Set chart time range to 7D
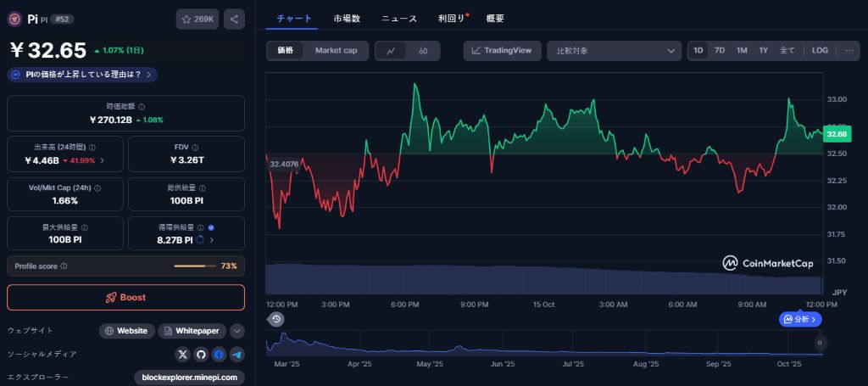Viewport: 868px width, 386px height. click(720, 51)
